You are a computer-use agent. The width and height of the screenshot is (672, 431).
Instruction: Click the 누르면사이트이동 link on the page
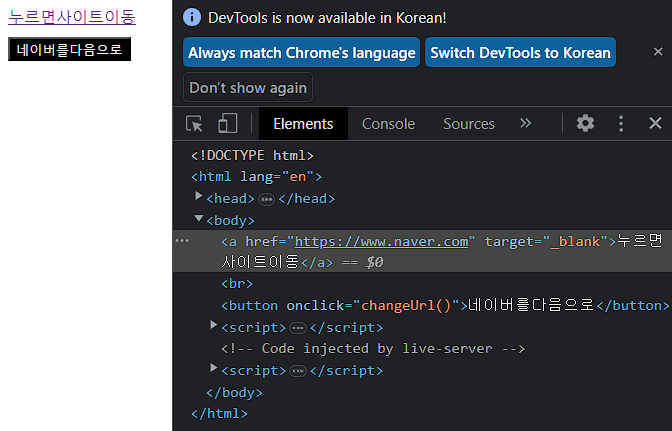pos(72,17)
